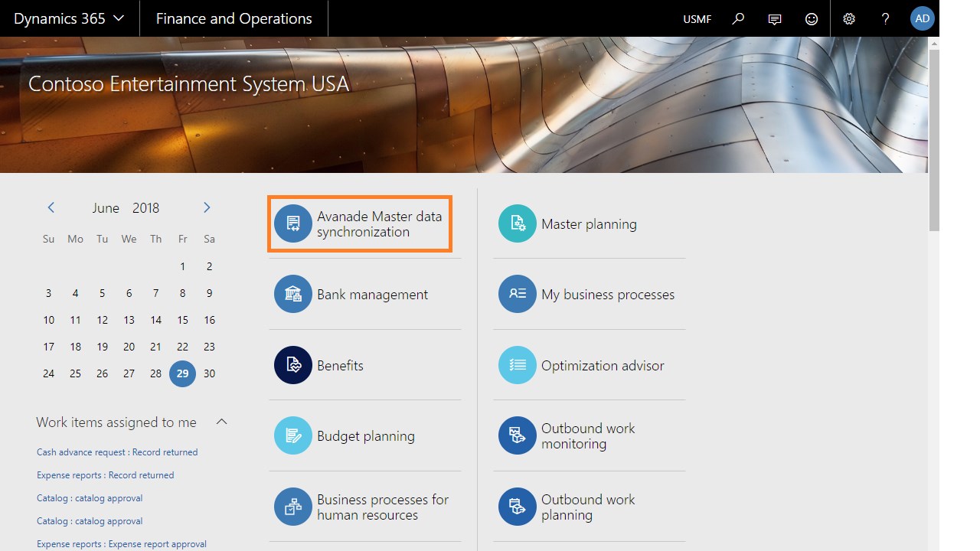Open Expense reports : Record returned link
This screenshot has width=980, height=551.
[x=105, y=475]
